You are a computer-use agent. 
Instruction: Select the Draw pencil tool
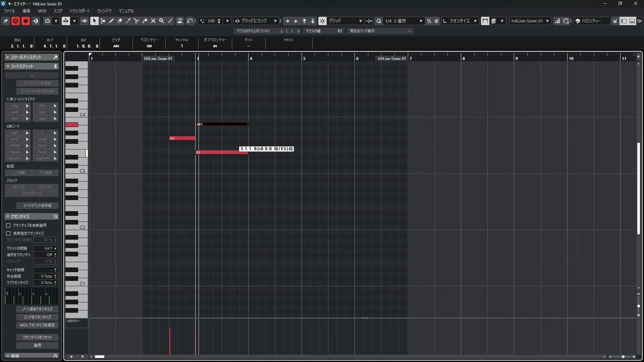click(111, 21)
